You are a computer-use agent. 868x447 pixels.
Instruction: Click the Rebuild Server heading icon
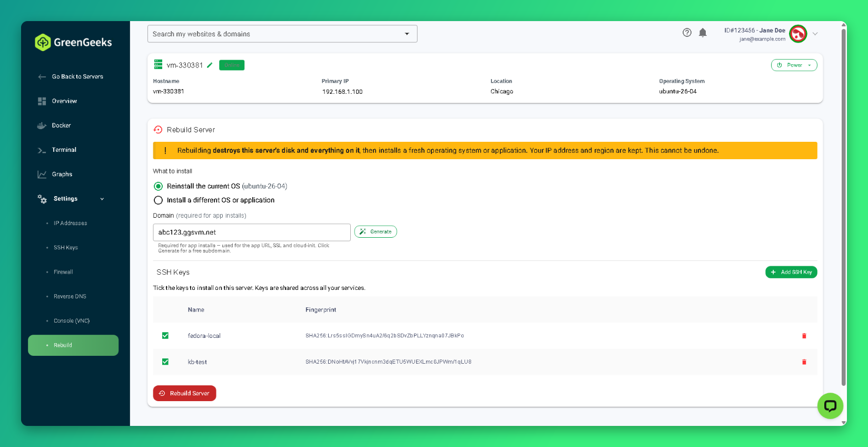(158, 130)
